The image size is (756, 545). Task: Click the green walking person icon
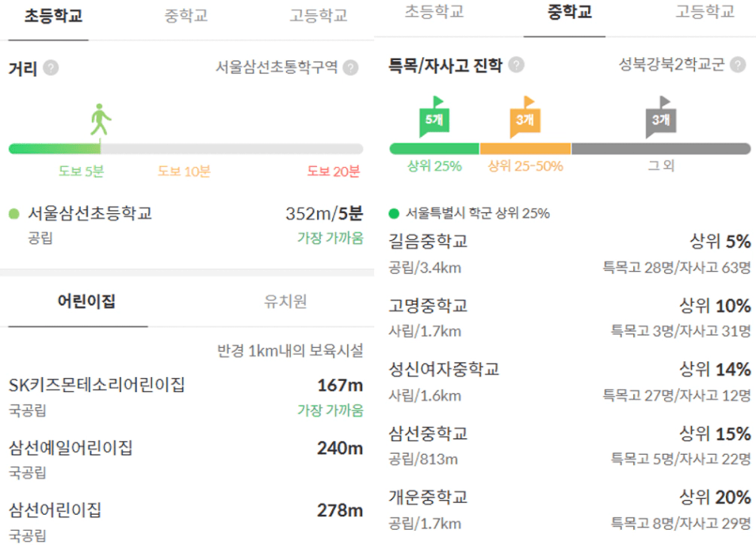[x=101, y=120]
